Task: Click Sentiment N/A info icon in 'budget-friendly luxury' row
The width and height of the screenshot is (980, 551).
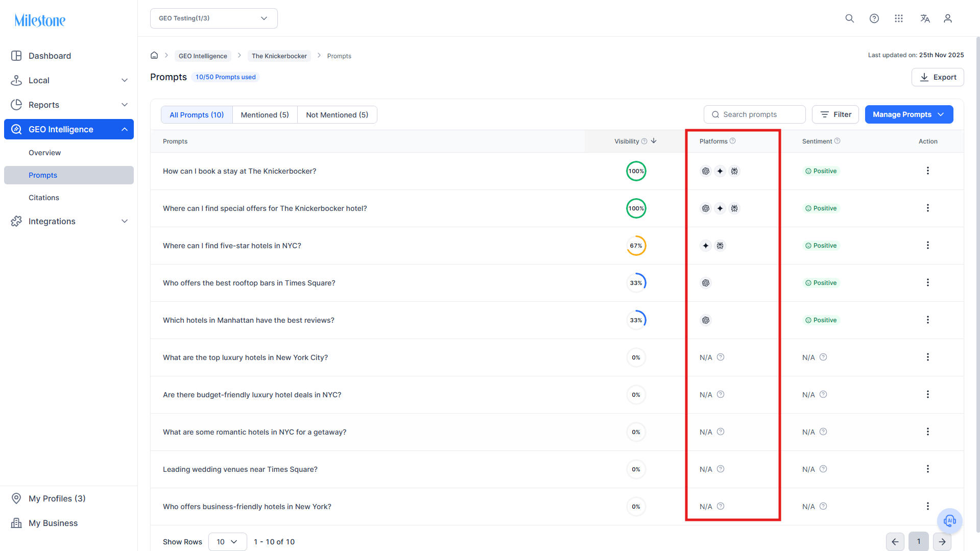Action: pyautogui.click(x=823, y=394)
